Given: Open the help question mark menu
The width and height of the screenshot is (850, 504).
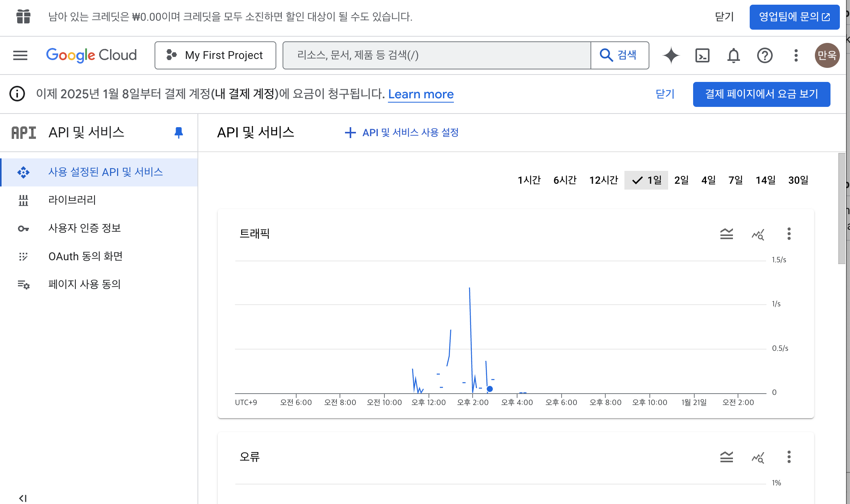Looking at the screenshot, I should click(x=765, y=55).
